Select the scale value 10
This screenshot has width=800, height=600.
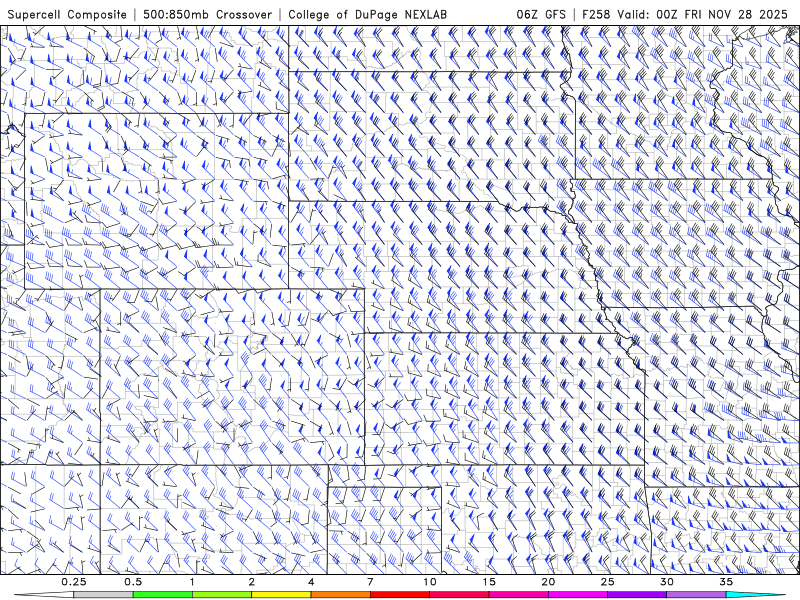(x=430, y=582)
